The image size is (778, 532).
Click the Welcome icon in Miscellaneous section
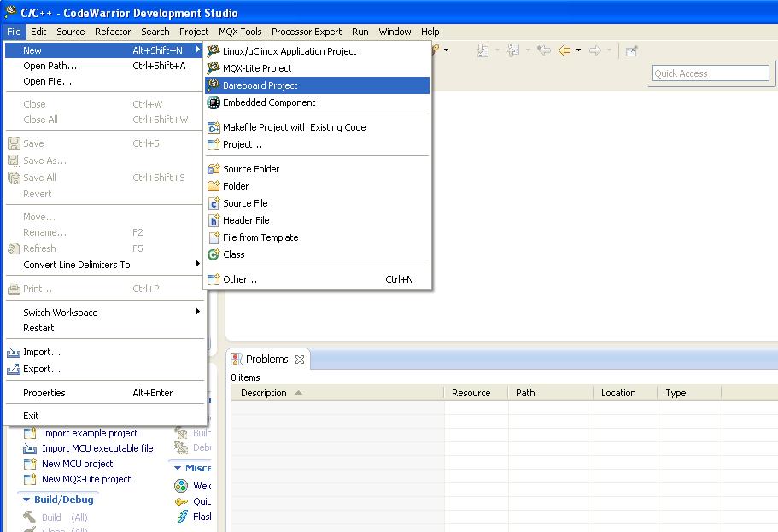pos(181,485)
